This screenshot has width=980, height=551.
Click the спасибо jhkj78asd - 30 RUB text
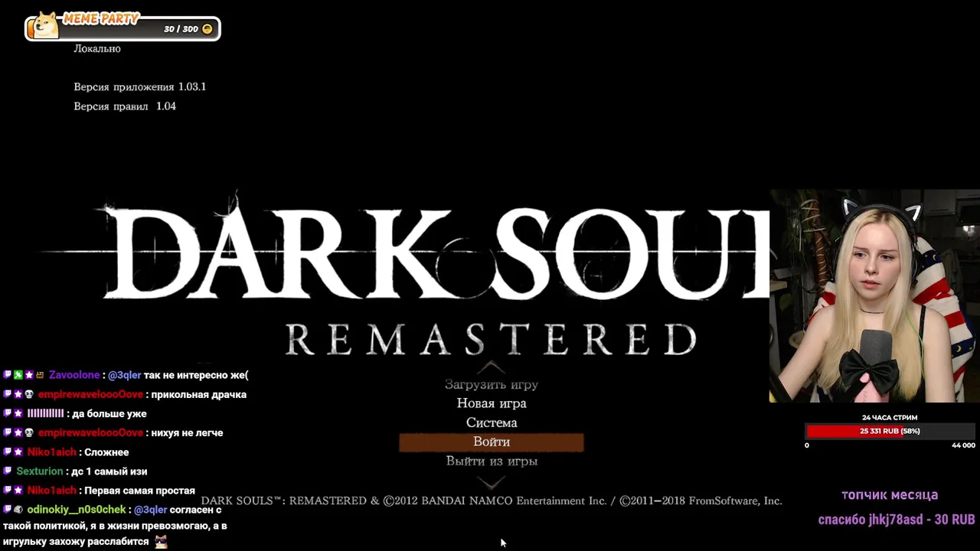click(x=897, y=520)
